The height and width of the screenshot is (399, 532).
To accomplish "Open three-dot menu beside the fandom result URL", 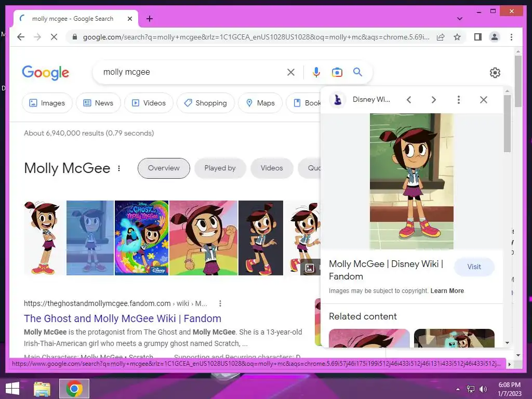I will point(220,303).
